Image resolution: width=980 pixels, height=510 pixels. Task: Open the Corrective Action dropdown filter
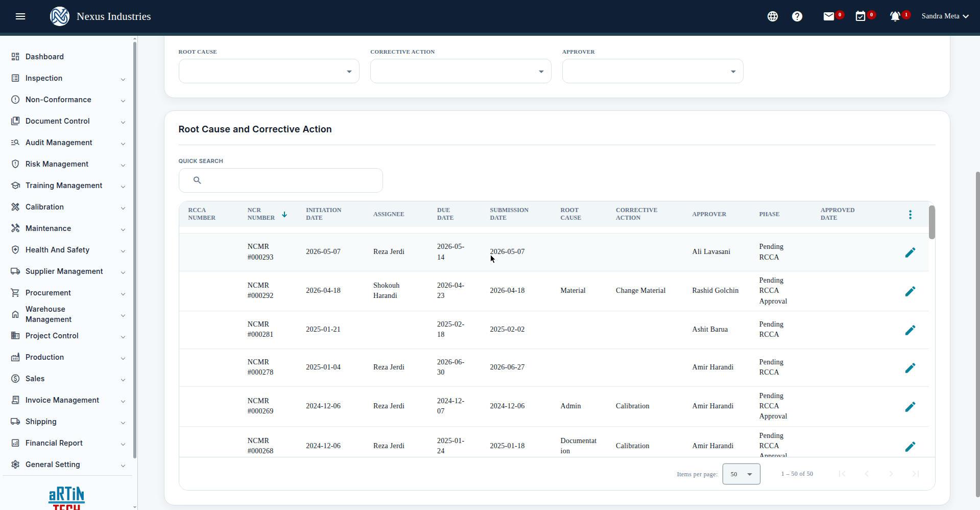461,71
